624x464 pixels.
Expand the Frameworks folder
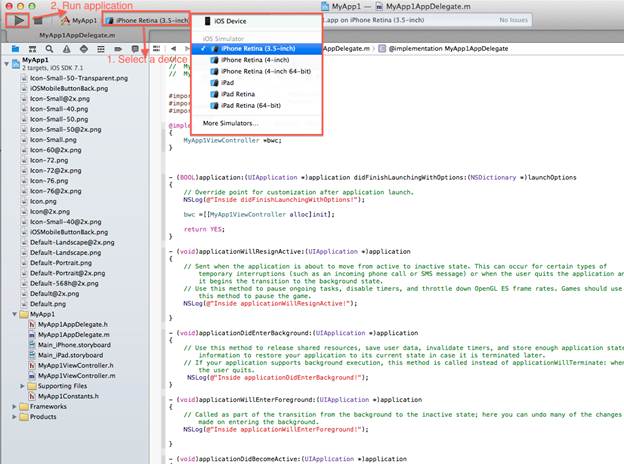[x=14, y=407]
